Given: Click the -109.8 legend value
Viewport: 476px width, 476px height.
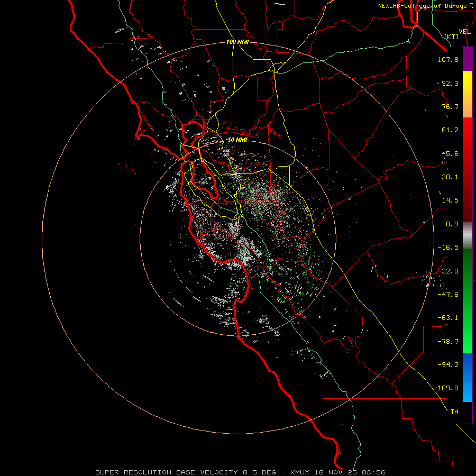Looking at the screenshot, I should click(446, 388).
